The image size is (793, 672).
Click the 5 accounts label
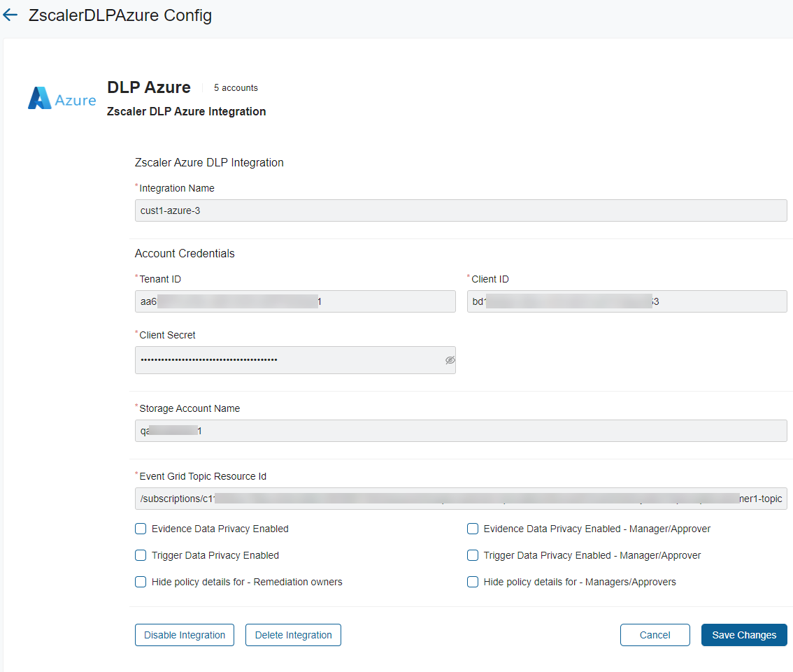(236, 88)
